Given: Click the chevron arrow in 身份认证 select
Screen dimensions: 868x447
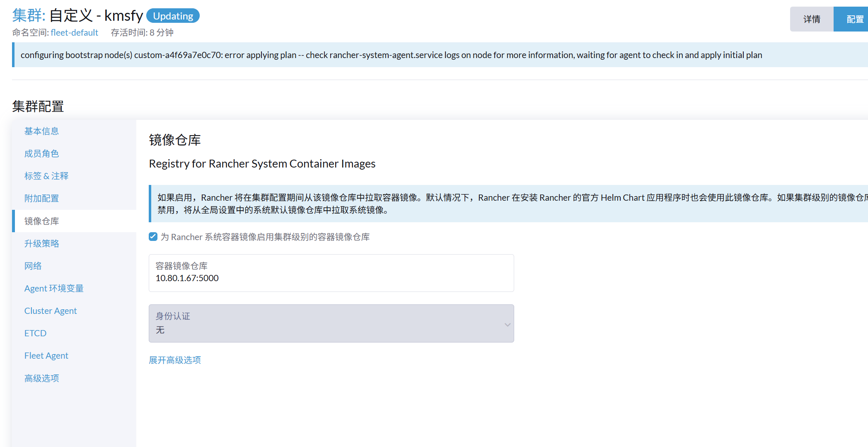Looking at the screenshot, I should (507, 325).
